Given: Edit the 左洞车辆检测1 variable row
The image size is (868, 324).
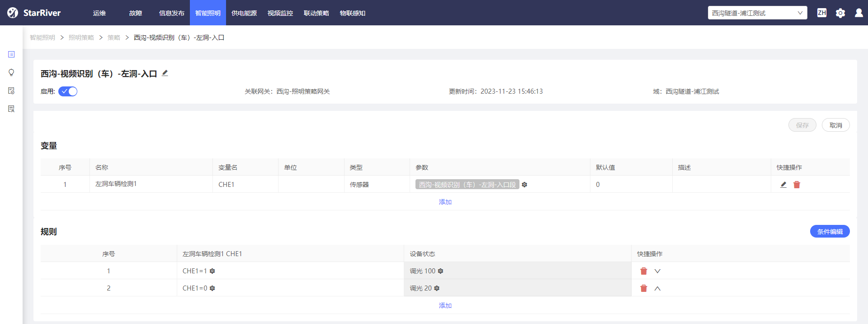Looking at the screenshot, I should point(783,185).
